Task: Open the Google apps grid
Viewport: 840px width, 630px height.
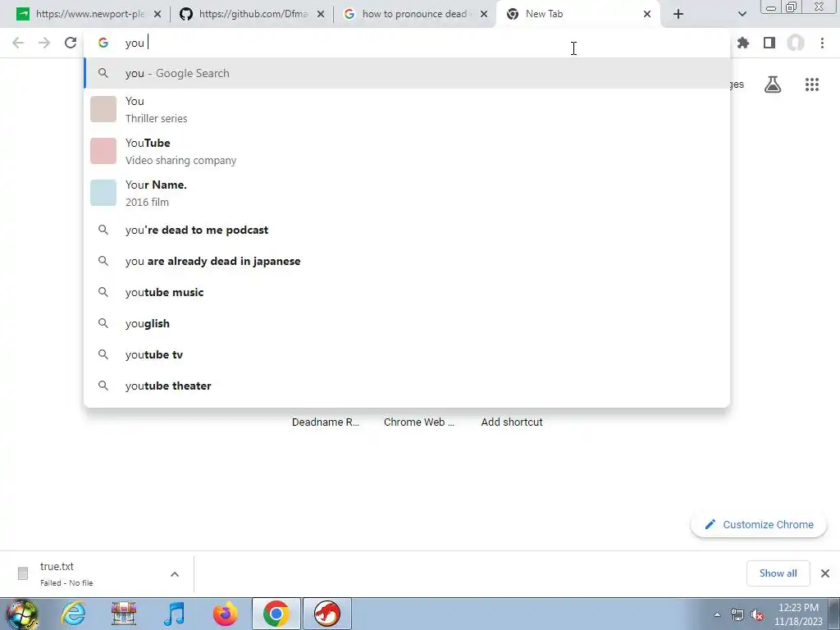Action: pos(812,84)
